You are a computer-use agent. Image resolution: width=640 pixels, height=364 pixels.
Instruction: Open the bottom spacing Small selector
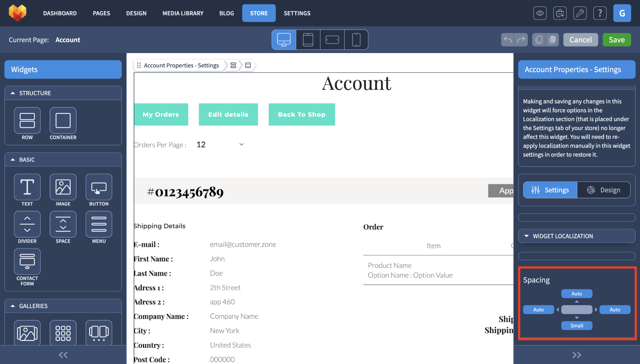point(577,326)
